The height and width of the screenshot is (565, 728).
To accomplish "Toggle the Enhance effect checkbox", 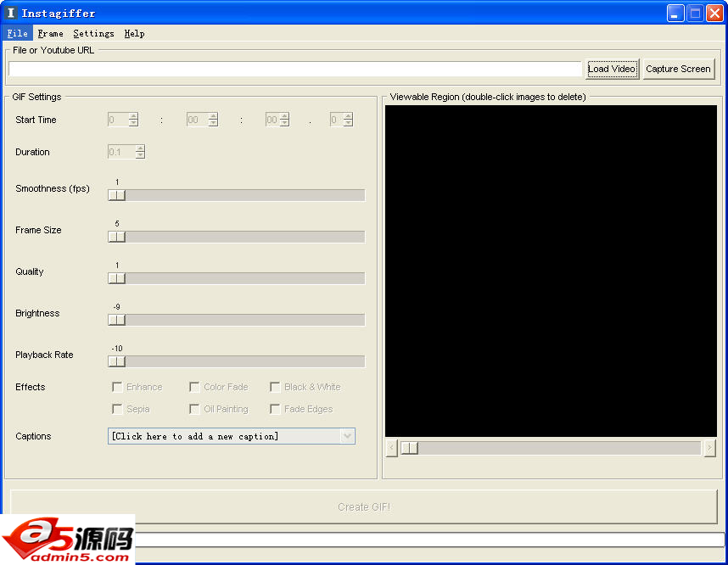I will [117, 387].
